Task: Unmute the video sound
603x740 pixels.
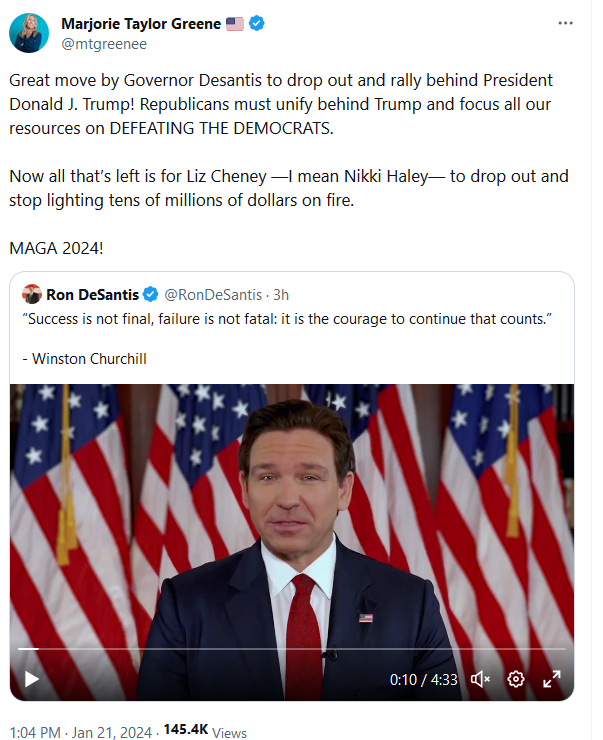Action: click(480, 679)
